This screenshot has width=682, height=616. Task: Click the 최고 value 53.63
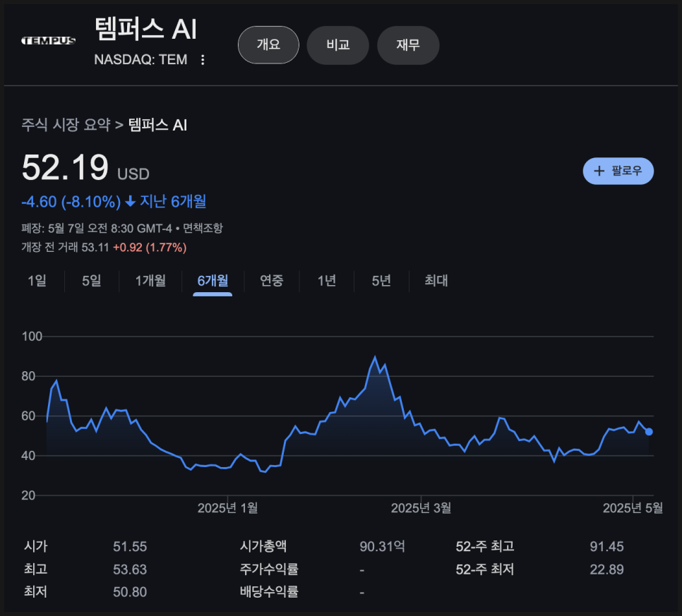(x=130, y=569)
